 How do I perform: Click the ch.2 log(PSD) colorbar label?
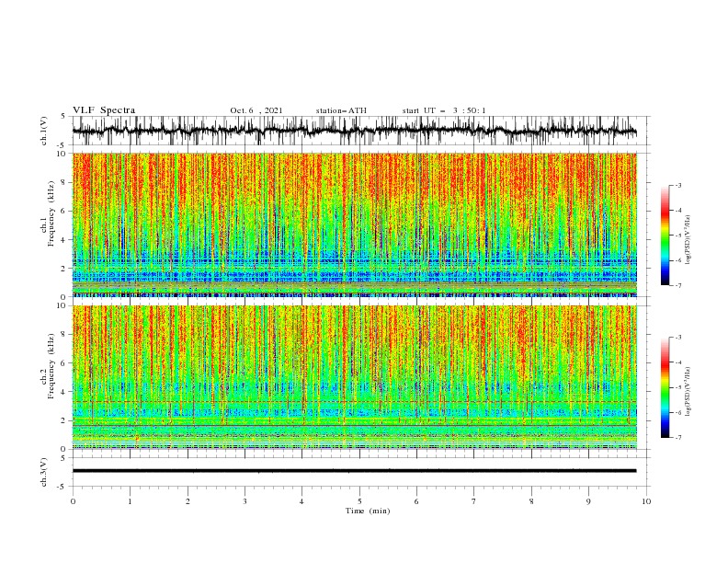coord(688,392)
